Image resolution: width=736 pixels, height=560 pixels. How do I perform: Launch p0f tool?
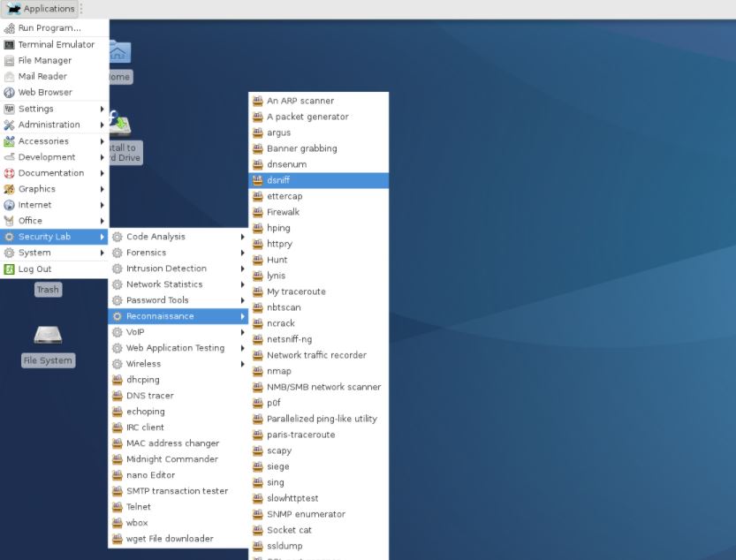319,404
